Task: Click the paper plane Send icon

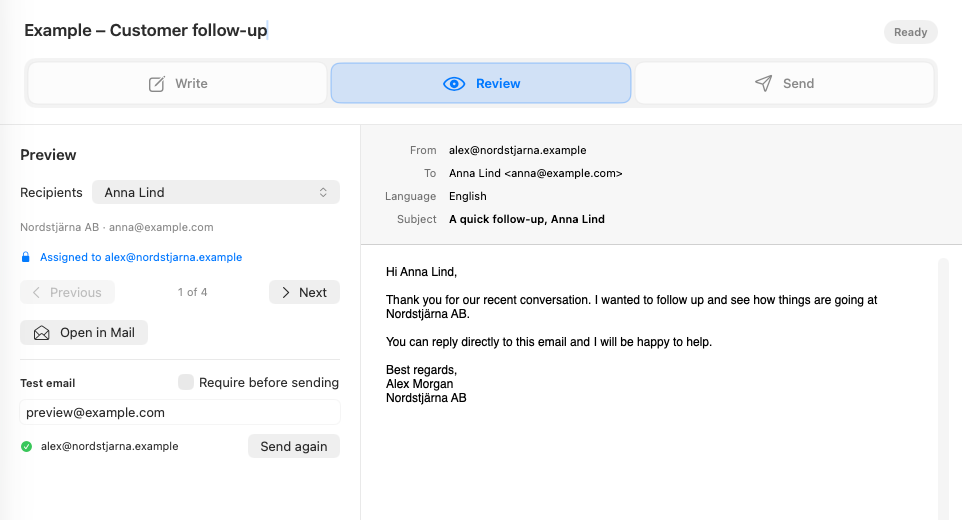Action: point(763,83)
